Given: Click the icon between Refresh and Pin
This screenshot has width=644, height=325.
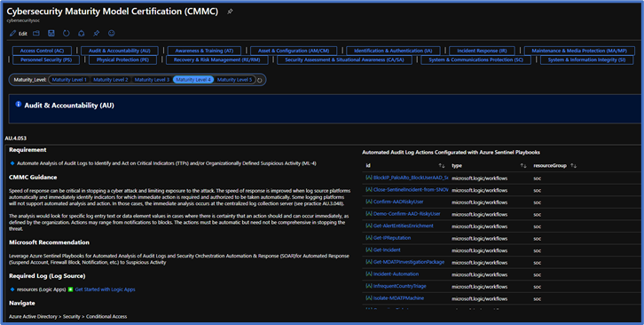Looking at the screenshot, I should click(82, 34).
